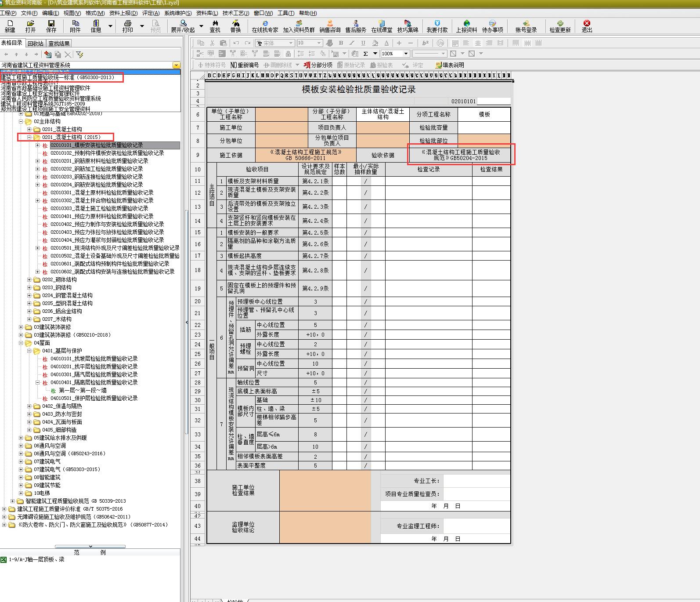Switch to the 回收站 tab
Screen dimensions: 700x602
click(36, 44)
